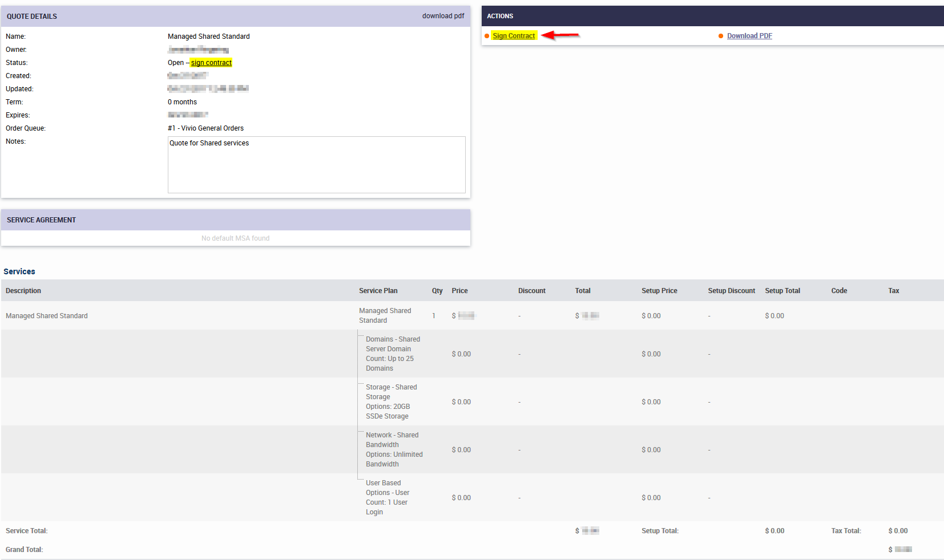
Task: Click the Tax column header
Action: (893, 291)
